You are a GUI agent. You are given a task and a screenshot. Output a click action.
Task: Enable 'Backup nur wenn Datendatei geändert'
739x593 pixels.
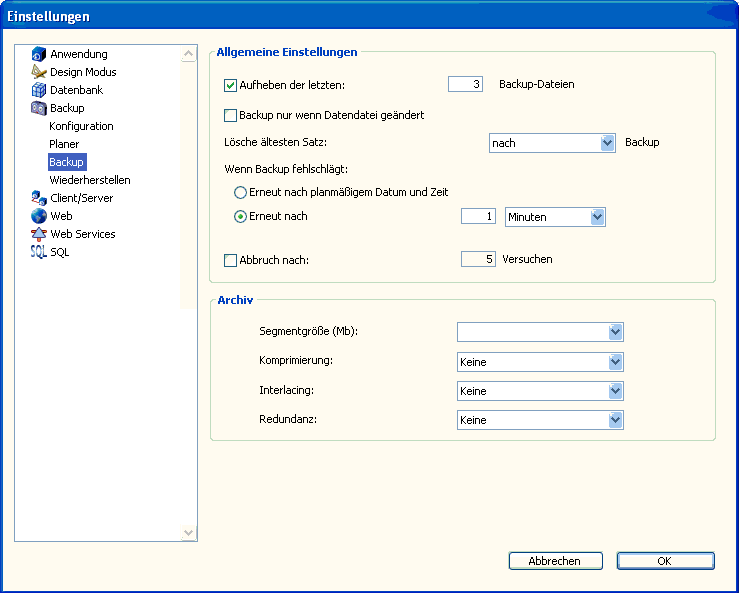[231, 115]
